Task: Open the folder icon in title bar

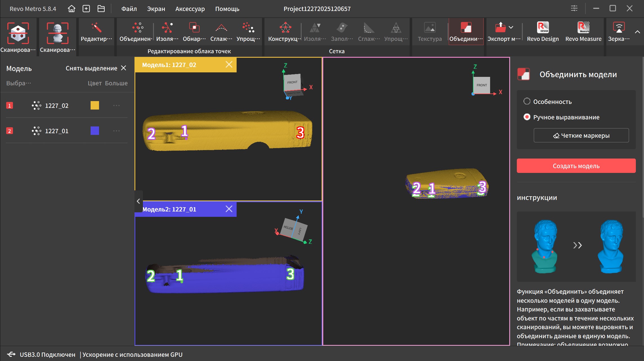Action: pos(101,9)
